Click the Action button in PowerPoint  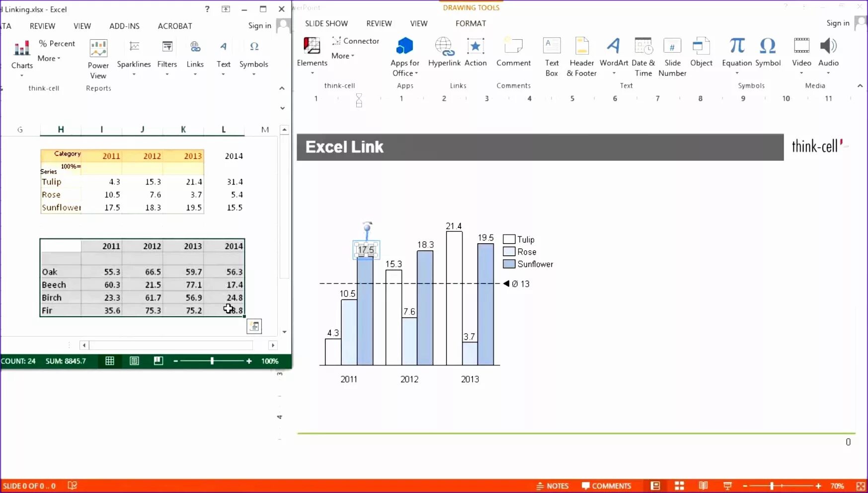click(x=475, y=52)
